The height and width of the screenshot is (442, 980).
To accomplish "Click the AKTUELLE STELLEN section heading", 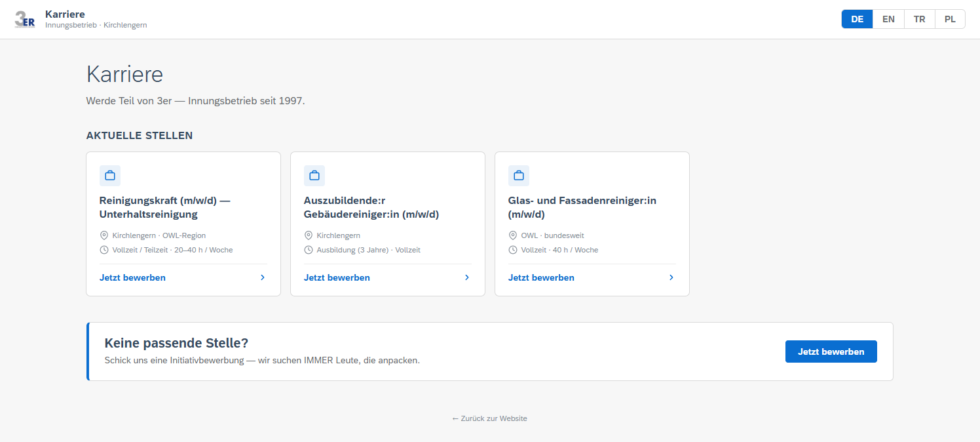I will click(x=140, y=136).
